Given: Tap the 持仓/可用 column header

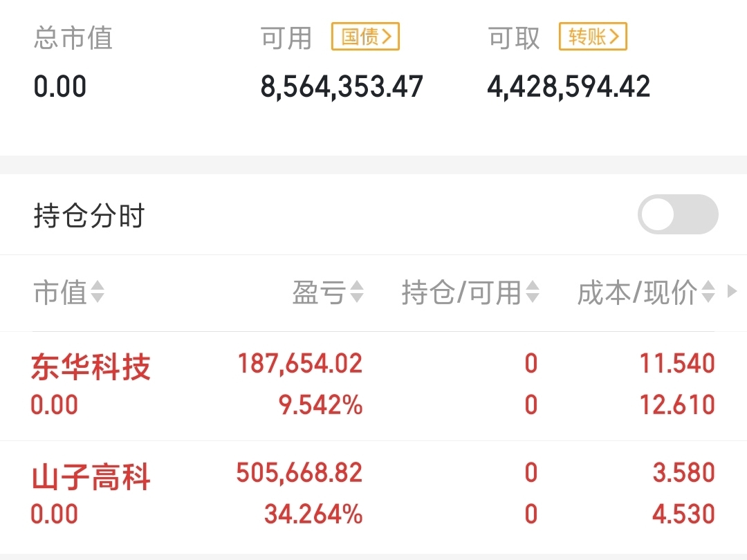Looking at the screenshot, I should click(461, 292).
